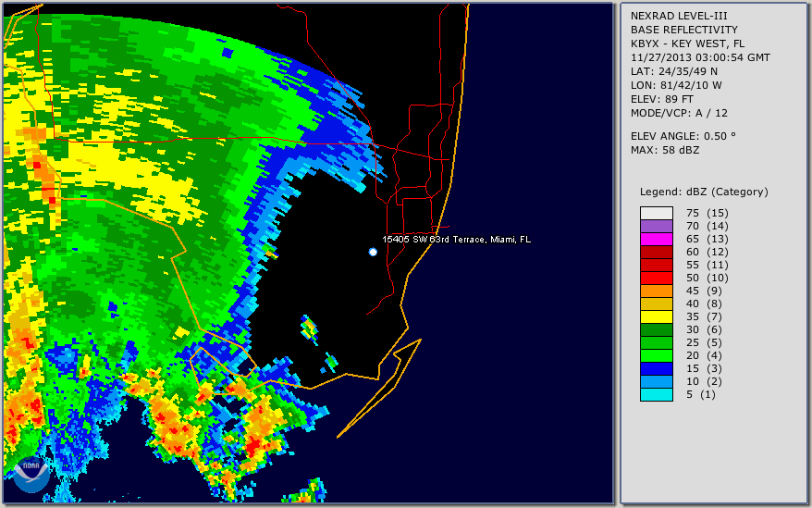Select the 55 dBZ red legend swatch
812x508 pixels.
656,265
